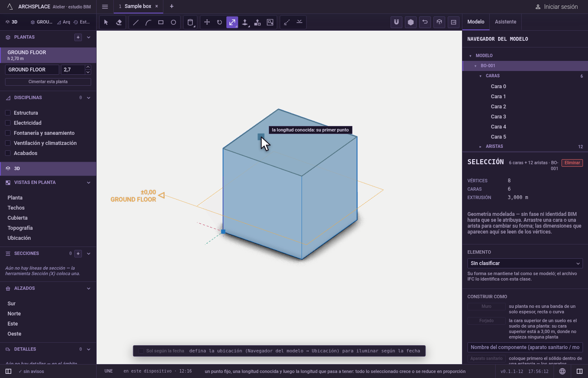Switch to the Asistente tab
Screen dimensions: 588x378
pyautogui.click(x=506, y=22)
